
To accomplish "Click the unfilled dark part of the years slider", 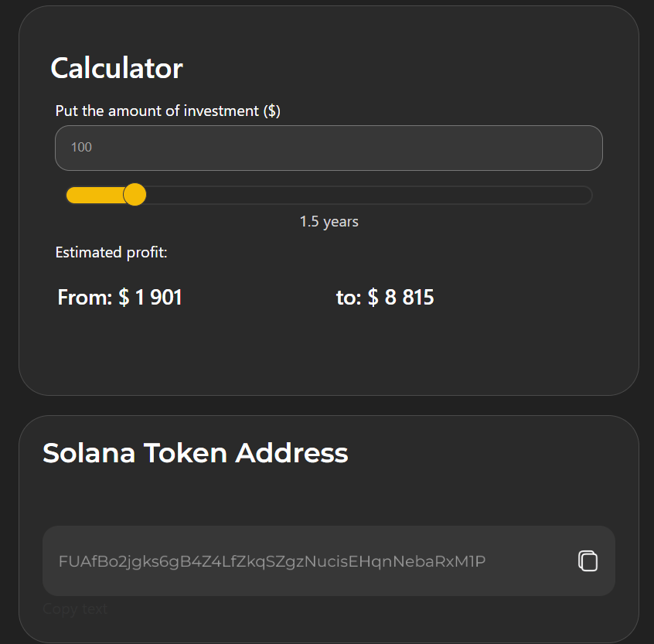I will click(x=369, y=195).
